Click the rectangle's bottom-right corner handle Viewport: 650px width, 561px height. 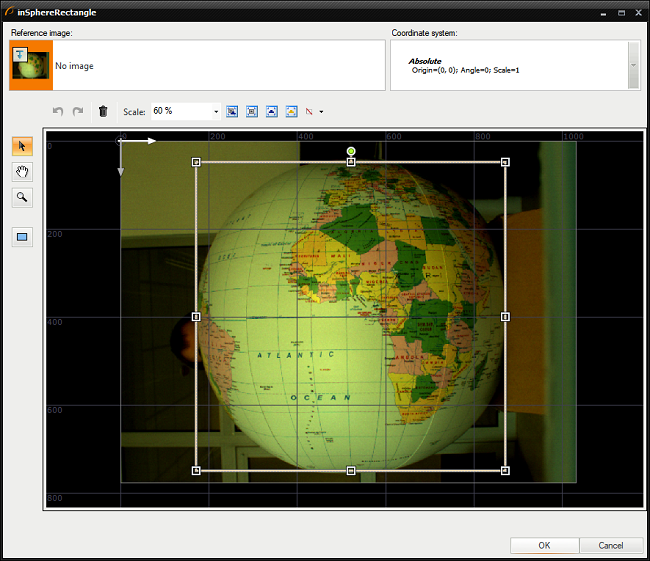coord(505,470)
